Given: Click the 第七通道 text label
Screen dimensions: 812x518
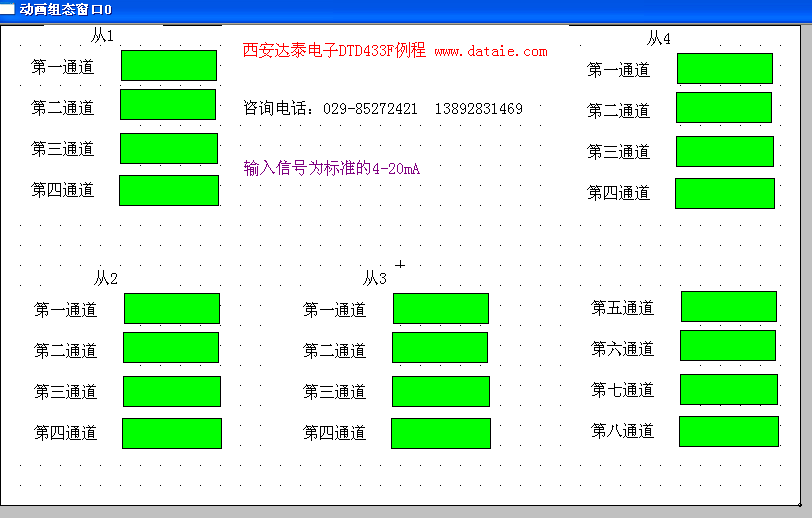Looking at the screenshot, I should point(622,390).
